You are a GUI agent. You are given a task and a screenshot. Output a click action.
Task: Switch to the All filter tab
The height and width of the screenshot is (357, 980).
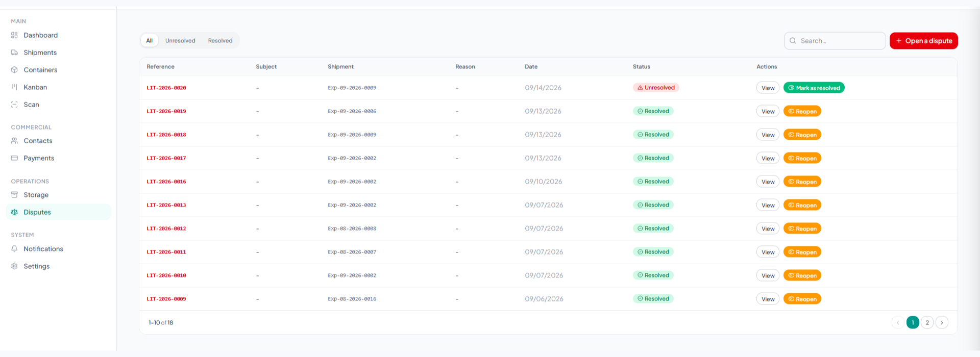(x=149, y=41)
